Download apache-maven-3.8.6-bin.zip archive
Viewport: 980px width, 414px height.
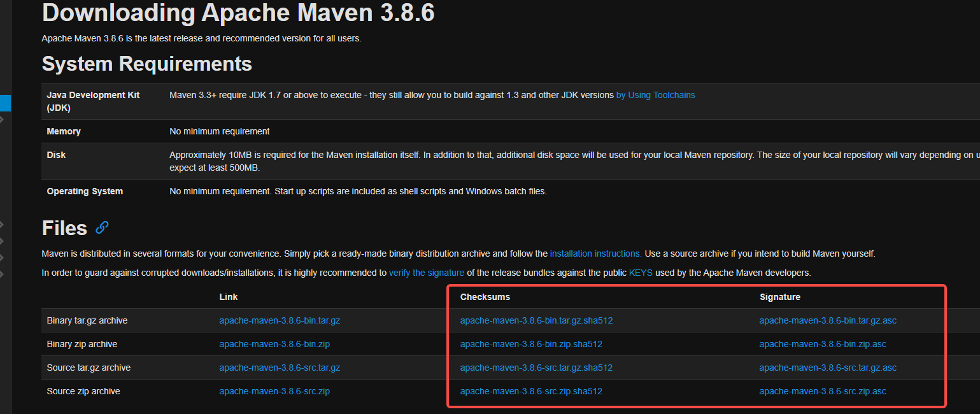[x=274, y=344]
